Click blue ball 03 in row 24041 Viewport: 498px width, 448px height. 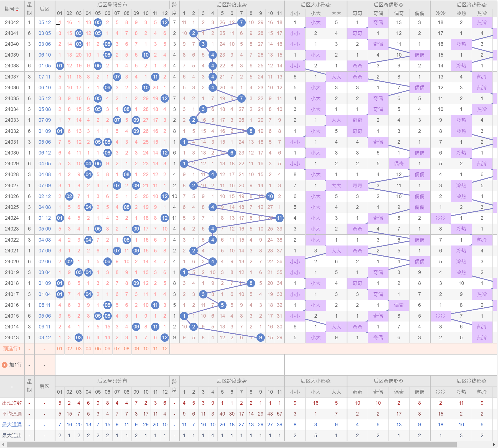pyautogui.click(x=79, y=33)
